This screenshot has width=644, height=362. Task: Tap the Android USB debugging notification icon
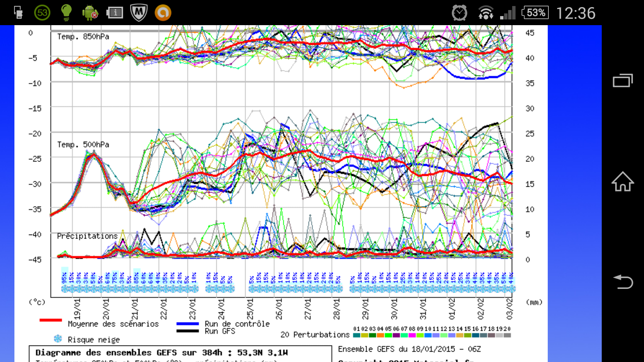[90, 13]
